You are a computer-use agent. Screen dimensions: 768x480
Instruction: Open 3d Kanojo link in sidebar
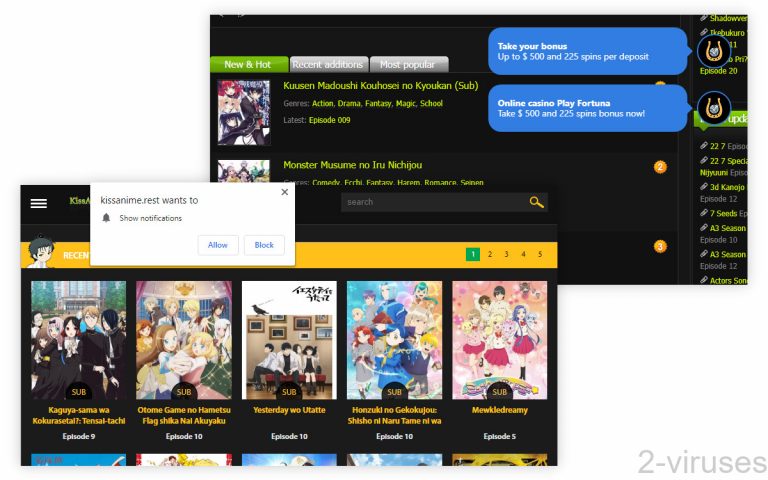pos(727,187)
